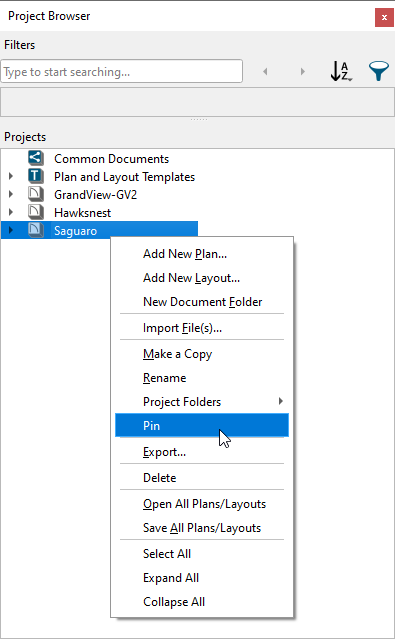Choose Export from context menu
The height and width of the screenshot is (639, 395).
coord(202,452)
